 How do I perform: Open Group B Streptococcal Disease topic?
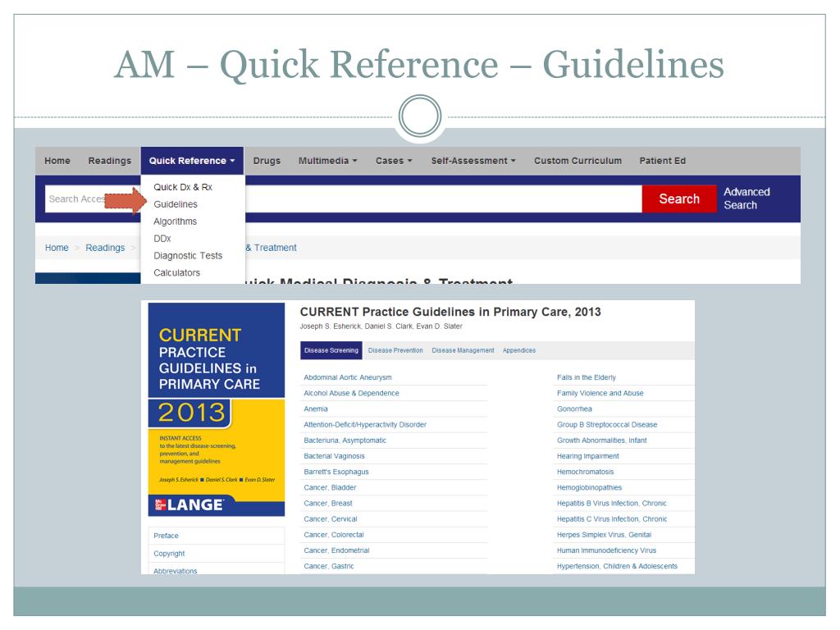(x=607, y=424)
